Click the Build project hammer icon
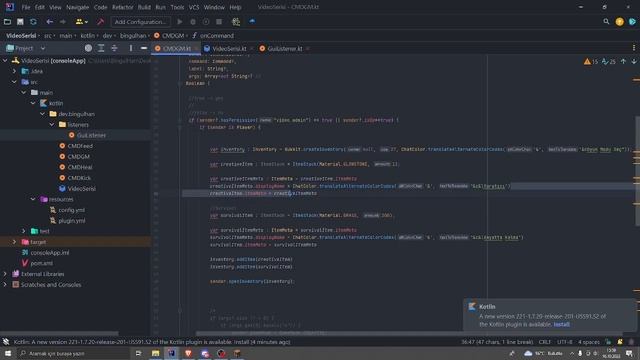The height and width of the screenshot is (360, 640). tap(100, 22)
